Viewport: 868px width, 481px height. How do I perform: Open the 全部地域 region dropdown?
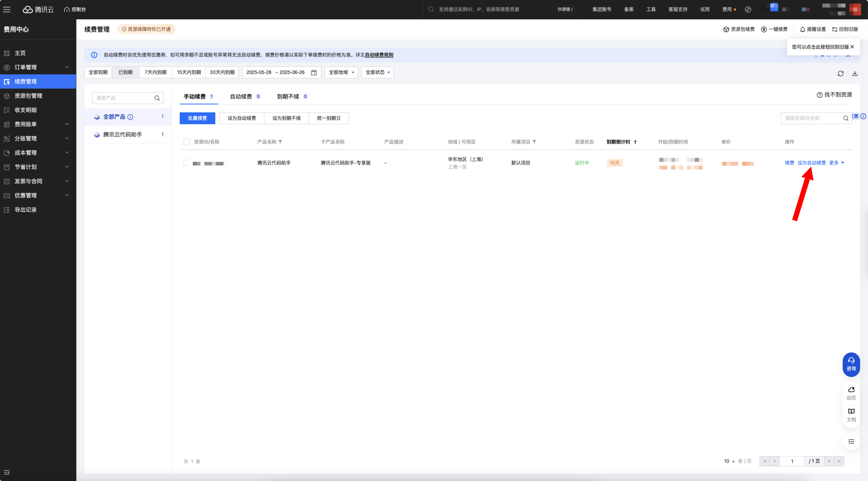pyautogui.click(x=341, y=72)
